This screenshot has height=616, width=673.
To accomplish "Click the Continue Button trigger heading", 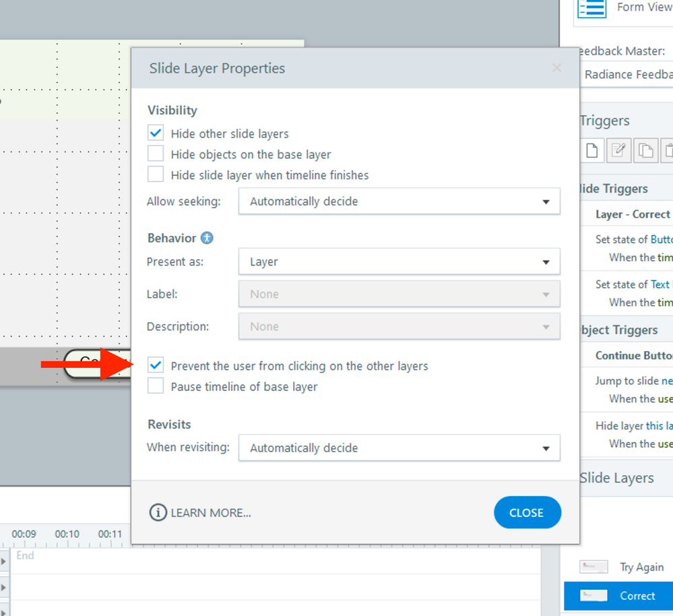I will [x=633, y=355].
